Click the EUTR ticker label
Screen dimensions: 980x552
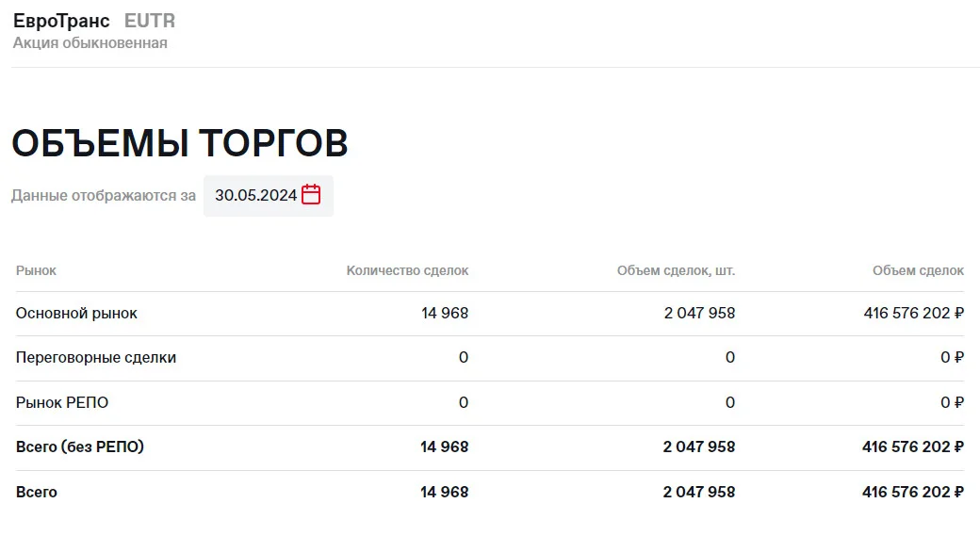coord(150,21)
